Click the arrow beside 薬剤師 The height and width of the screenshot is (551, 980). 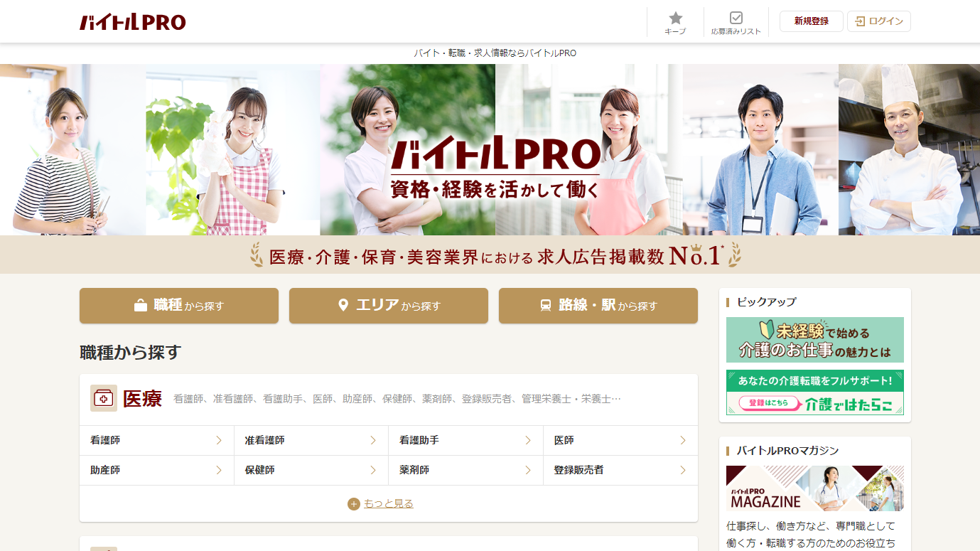[x=527, y=470]
